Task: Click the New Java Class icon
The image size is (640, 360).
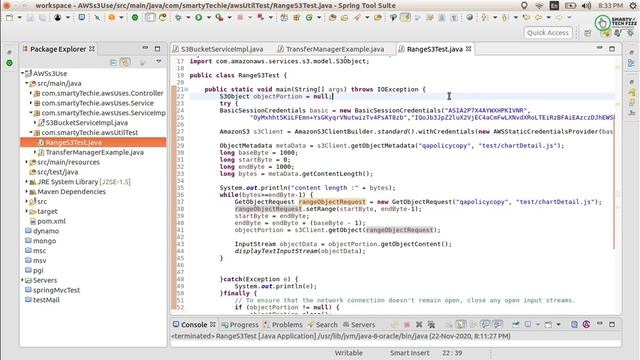Action: [x=309, y=18]
